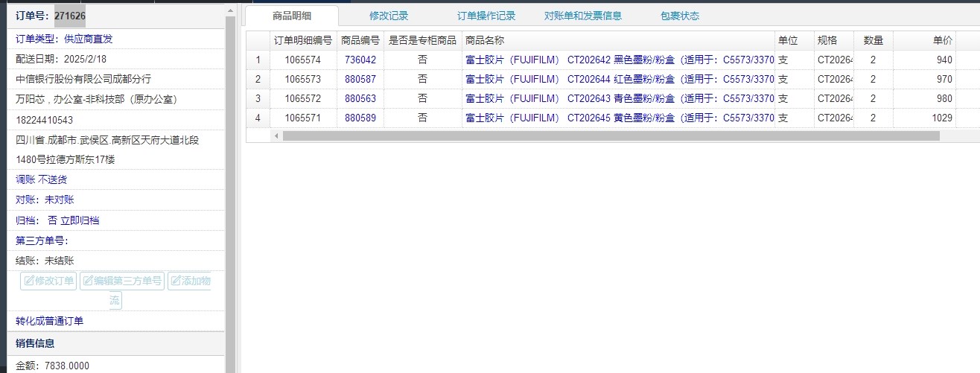The width and height of the screenshot is (980, 373).
Task: Click the 立即归档 link
Action: click(80, 220)
